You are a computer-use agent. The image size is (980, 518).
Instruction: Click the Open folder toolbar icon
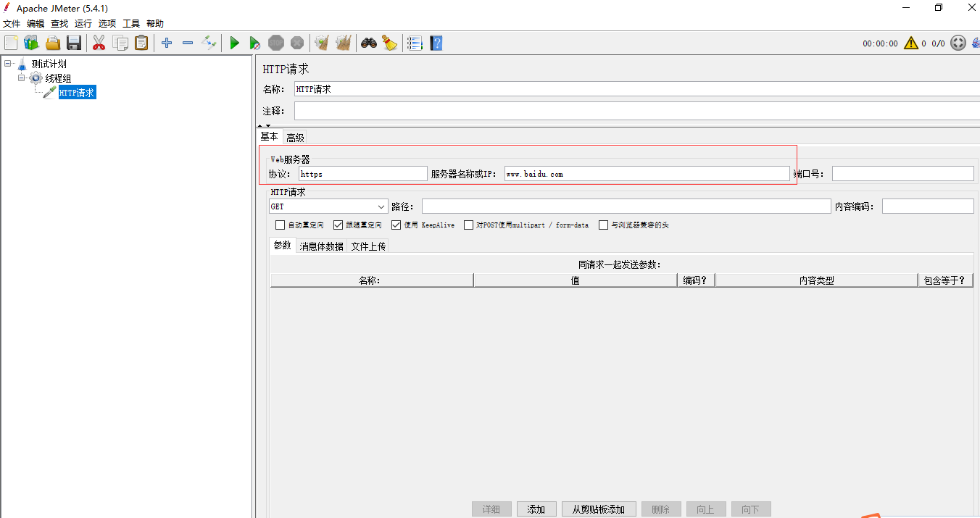pos(53,43)
